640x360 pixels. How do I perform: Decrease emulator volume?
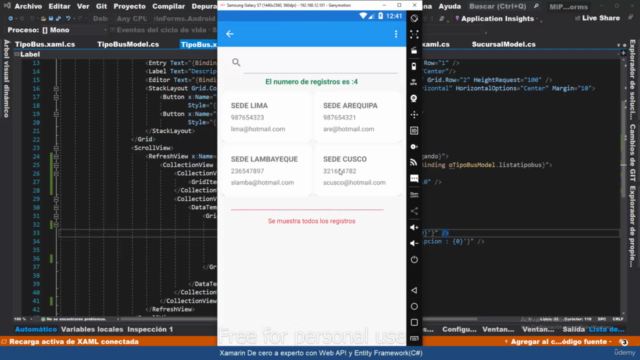(414, 243)
